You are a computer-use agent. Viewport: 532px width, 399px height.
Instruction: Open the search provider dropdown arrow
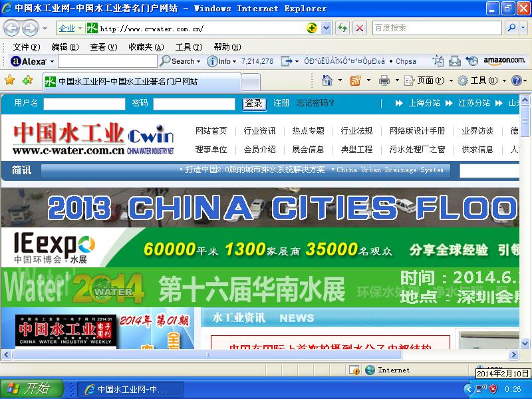[x=523, y=28]
